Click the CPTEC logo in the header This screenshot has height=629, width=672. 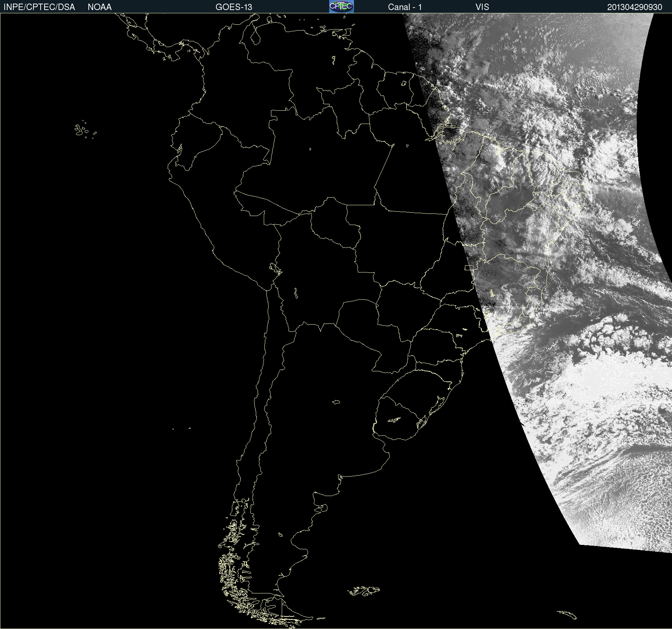(341, 6)
